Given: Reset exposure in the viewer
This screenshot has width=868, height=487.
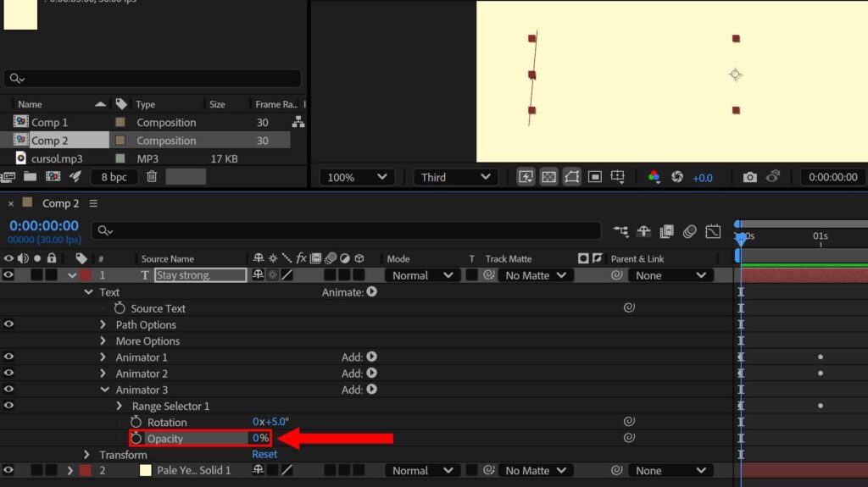Looking at the screenshot, I should point(677,177).
